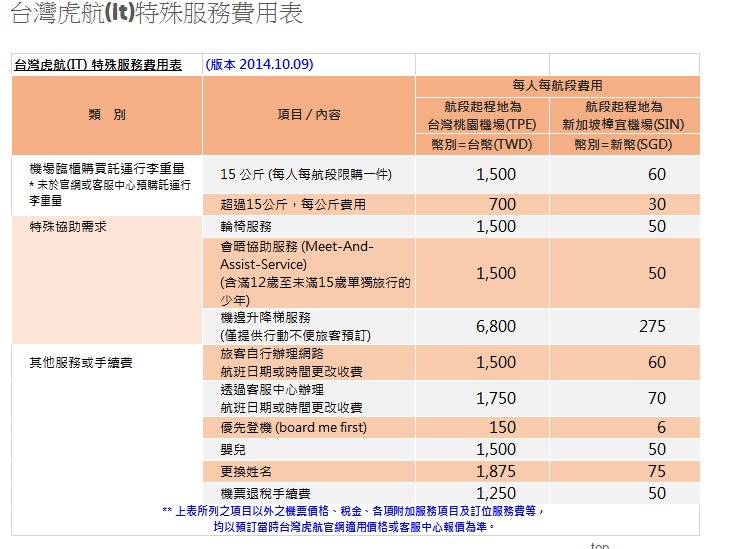Select the 更換姓名 item
This screenshot has width=752, height=549.
246,472
